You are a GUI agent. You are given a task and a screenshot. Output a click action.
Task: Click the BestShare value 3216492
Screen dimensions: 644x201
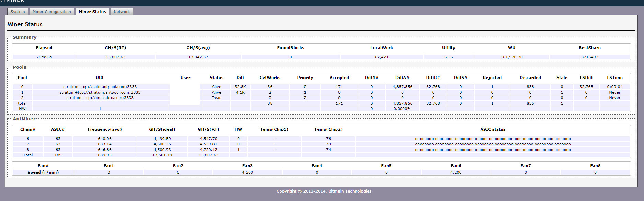pyautogui.click(x=589, y=57)
